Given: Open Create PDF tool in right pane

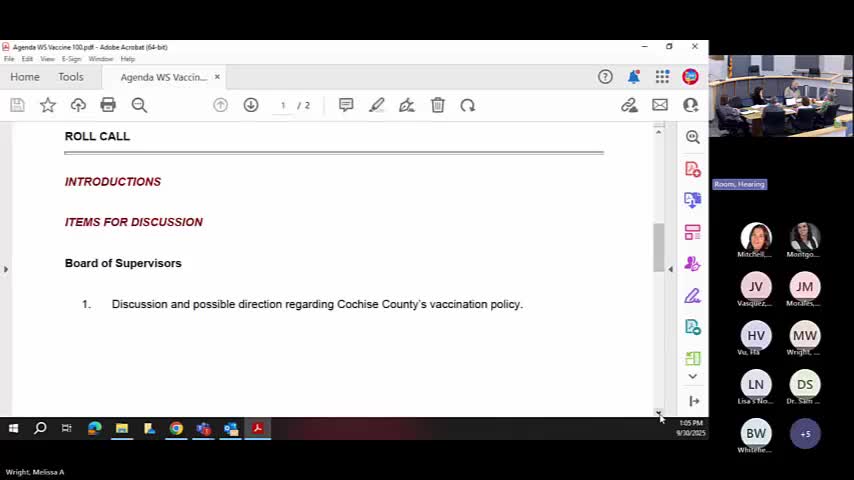Looking at the screenshot, I should [x=693, y=169].
